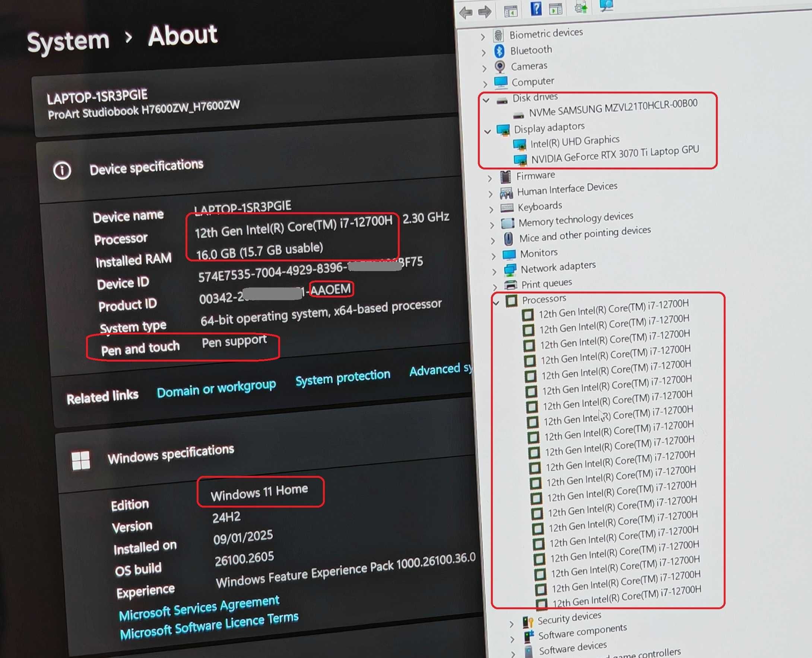Select NVIDIA GeForce RTX 3070 Ti Laptop GPU
The height and width of the screenshot is (658, 812).
[615, 155]
